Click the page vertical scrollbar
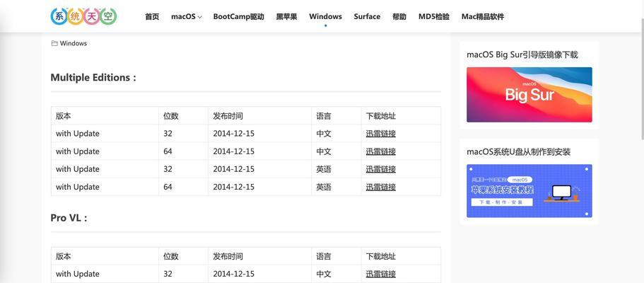The image size is (644, 283). pyautogui.click(x=642, y=78)
